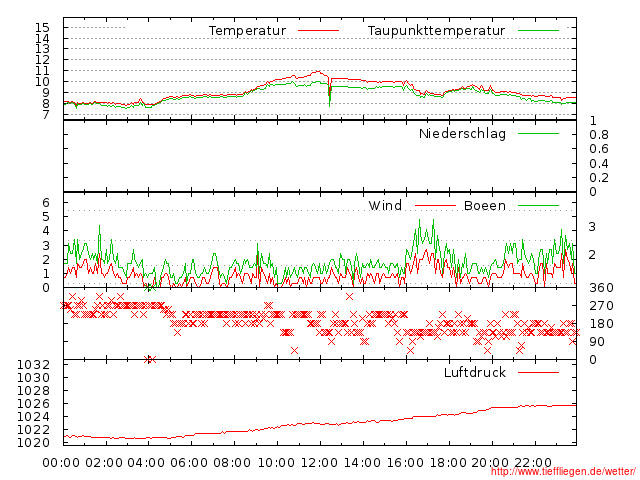Click the red Luftdruck legend line
Viewport: 640px width, 480px height.
pos(538,372)
